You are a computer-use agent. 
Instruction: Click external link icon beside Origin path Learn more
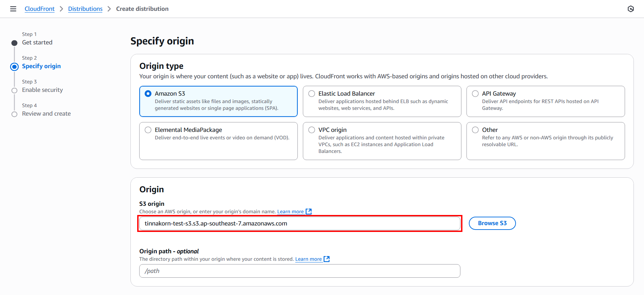[x=327, y=259]
